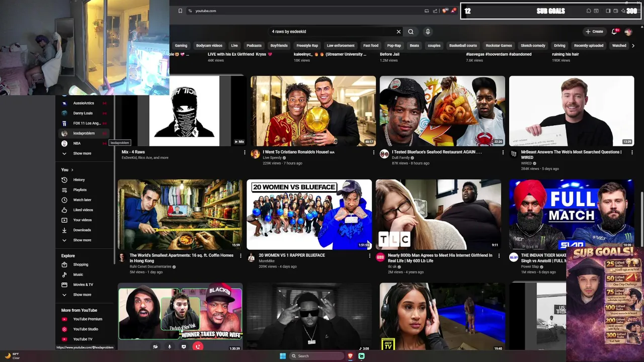The height and width of the screenshot is (362, 644).
Task: Select the Law enforcement chip
Action: (x=341, y=46)
